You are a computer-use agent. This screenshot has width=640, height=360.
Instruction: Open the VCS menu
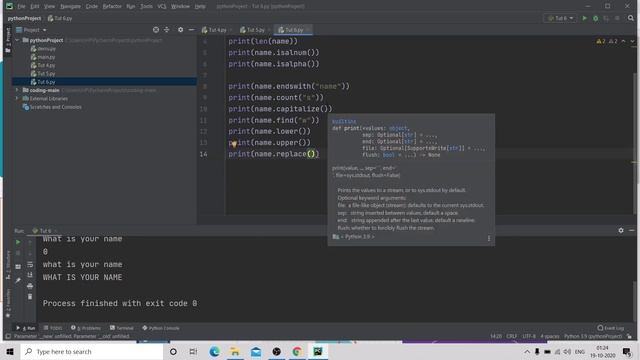coord(162,6)
